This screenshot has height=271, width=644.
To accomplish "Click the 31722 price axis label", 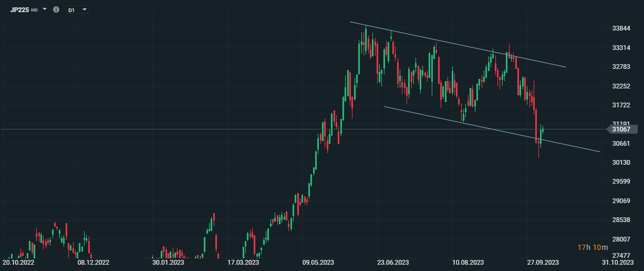I will point(621,105).
